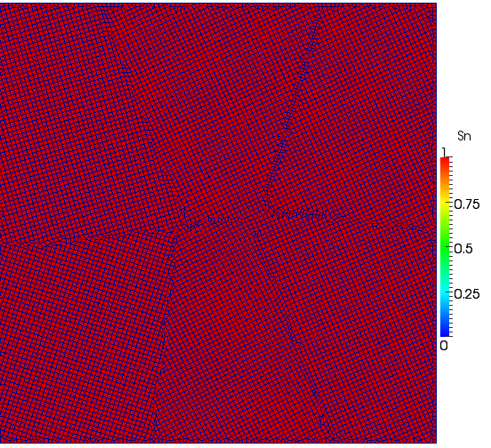Viewport: 491px width, 448px height.
Task: Click the blue right border of the mesh
Action: (436, 223)
